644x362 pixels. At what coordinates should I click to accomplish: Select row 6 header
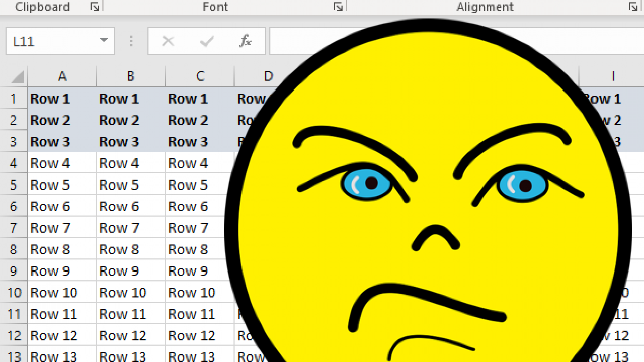pos(14,207)
